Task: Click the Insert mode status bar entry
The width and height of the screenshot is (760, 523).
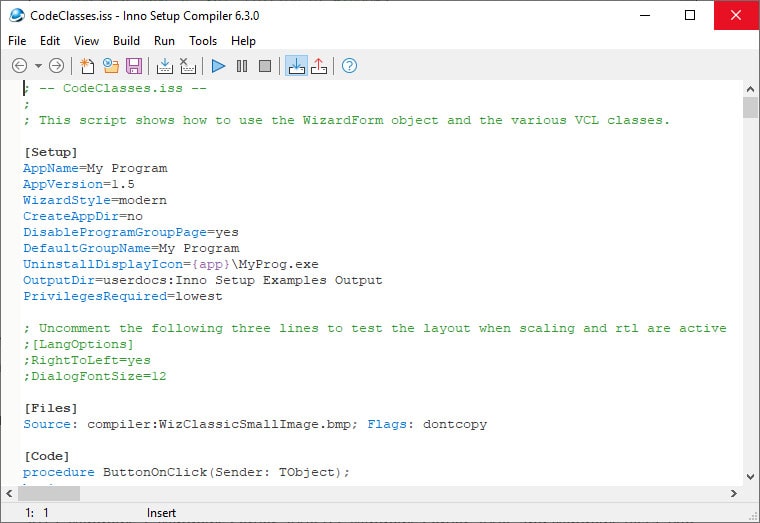Action: point(161,513)
